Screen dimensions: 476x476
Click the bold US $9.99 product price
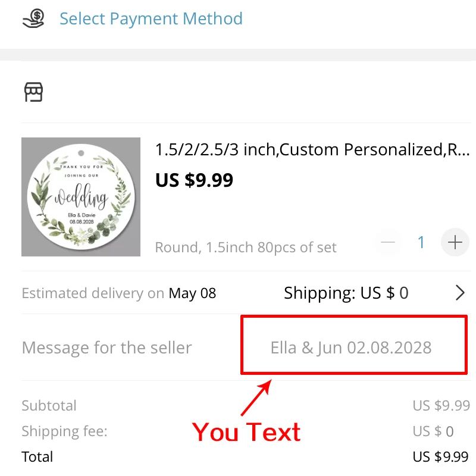(x=194, y=180)
